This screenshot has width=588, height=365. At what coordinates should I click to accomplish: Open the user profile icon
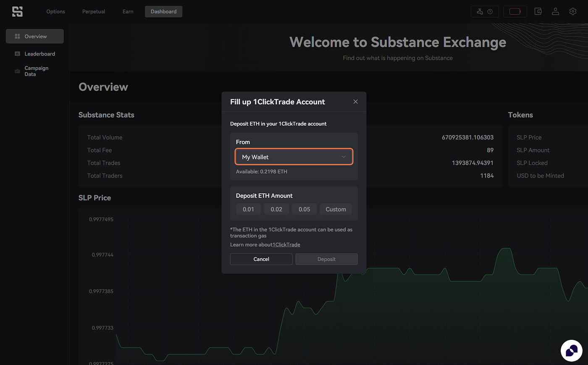click(x=555, y=12)
